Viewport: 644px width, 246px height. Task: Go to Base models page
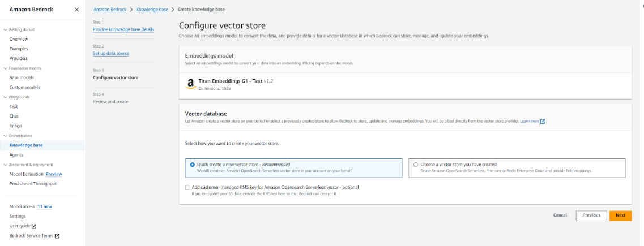(22, 77)
